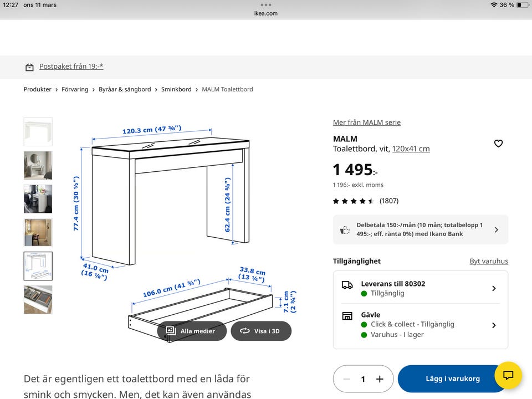Tap the three-dot multitasking indicator
The width and height of the screenshot is (532, 399).
(x=265, y=5)
